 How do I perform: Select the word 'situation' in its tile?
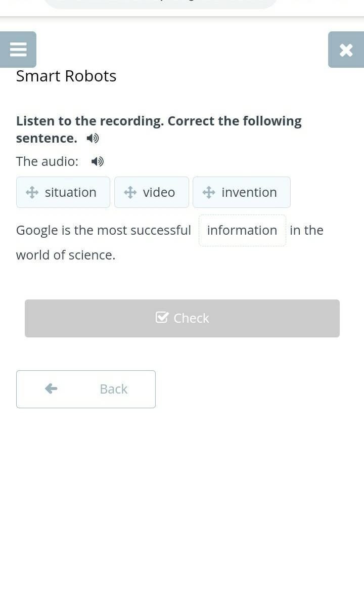[x=70, y=192]
